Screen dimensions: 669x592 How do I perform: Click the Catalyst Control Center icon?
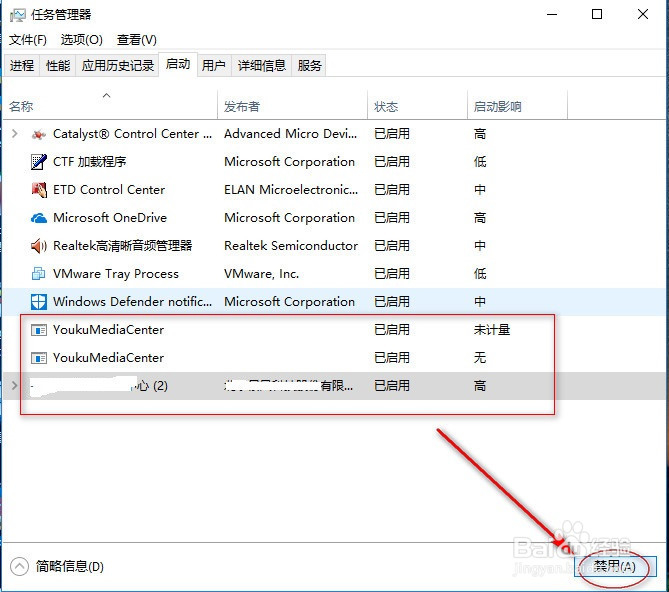[38, 134]
